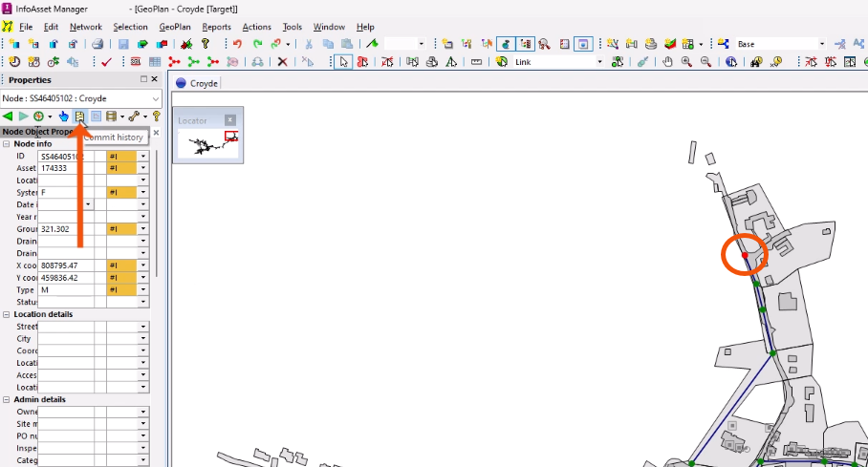Click the blue pointing-hand pick object icon
The image size is (868, 467).
tap(64, 117)
